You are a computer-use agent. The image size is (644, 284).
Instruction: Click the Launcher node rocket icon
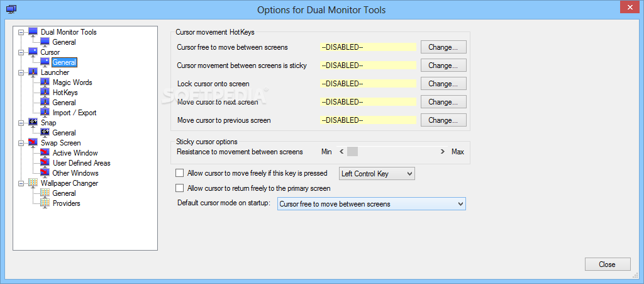[x=33, y=72]
